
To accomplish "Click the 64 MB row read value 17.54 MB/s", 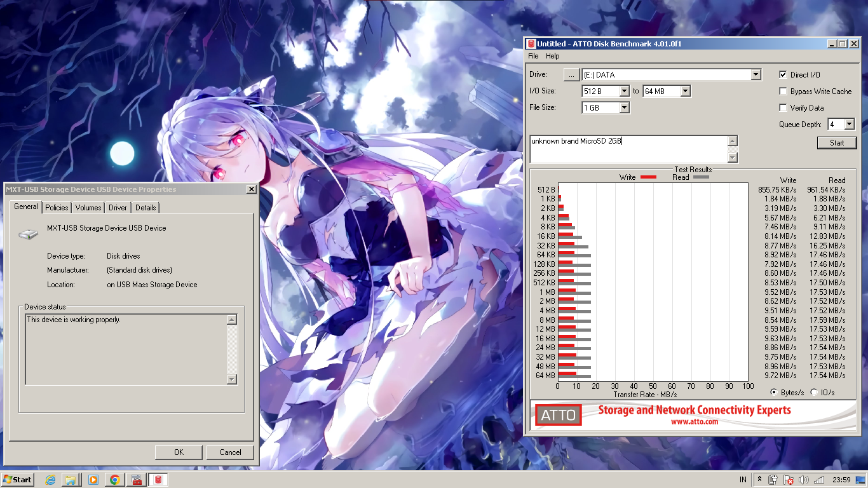I will 827,376.
